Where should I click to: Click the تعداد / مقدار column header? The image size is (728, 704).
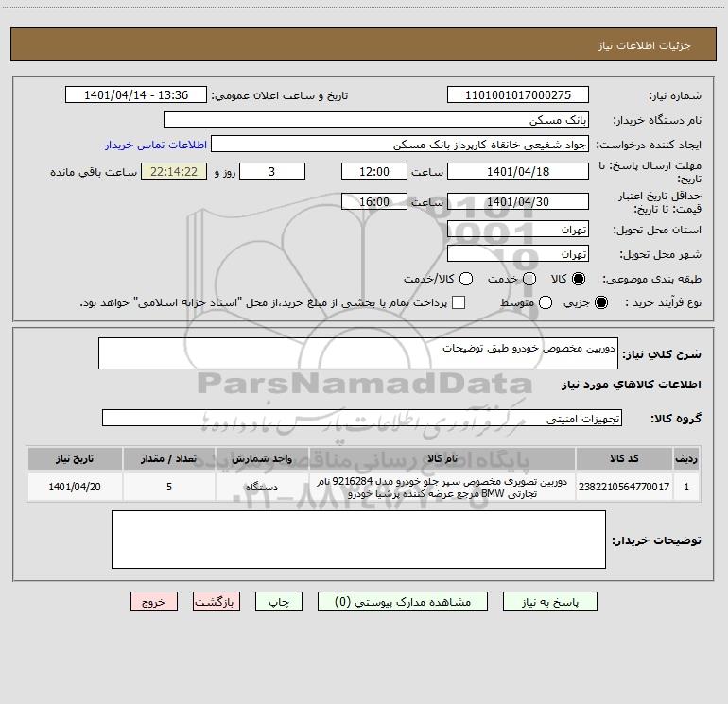(x=169, y=459)
